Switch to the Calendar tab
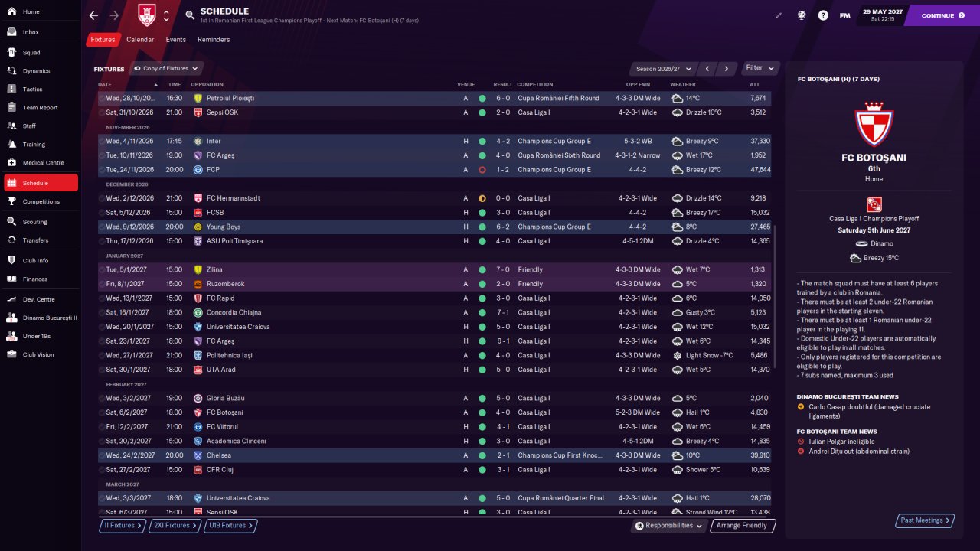This screenshot has height=551, width=980. click(140, 40)
